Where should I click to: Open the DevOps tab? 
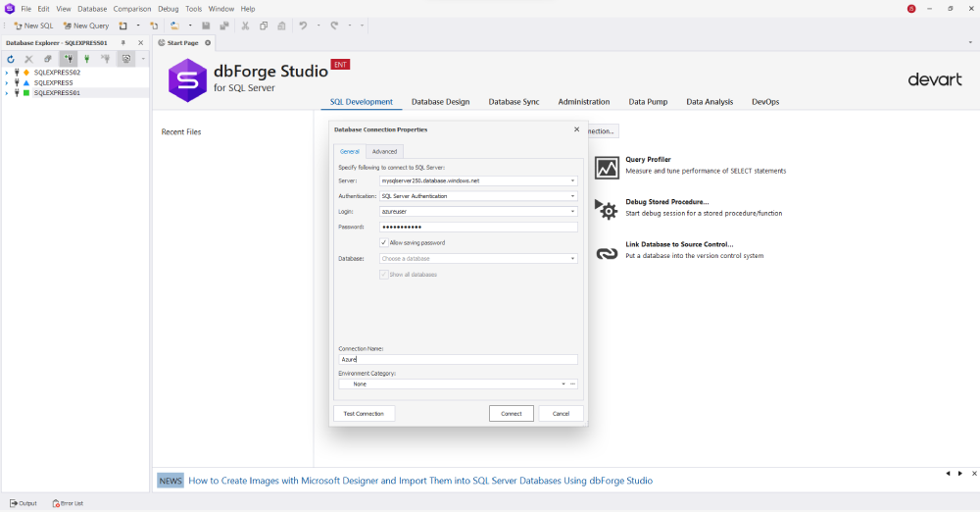click(x=765, y=101)
